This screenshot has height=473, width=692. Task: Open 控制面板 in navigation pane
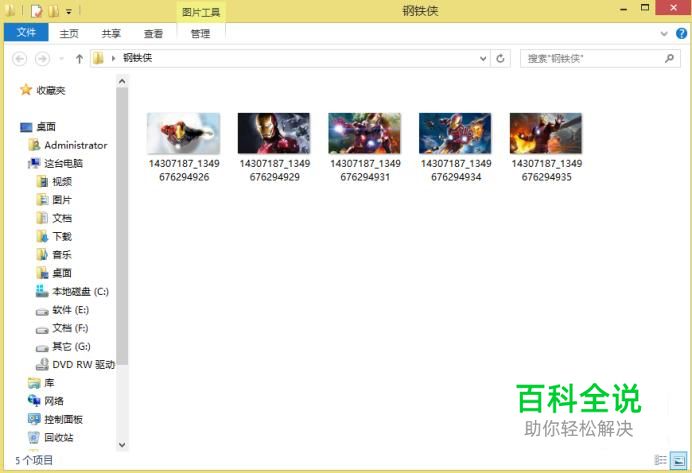point(64,420)
